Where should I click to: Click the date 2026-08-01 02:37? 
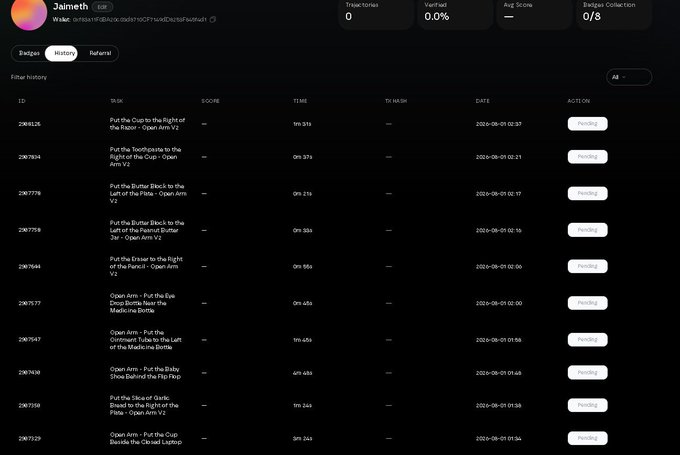(498, 124)
